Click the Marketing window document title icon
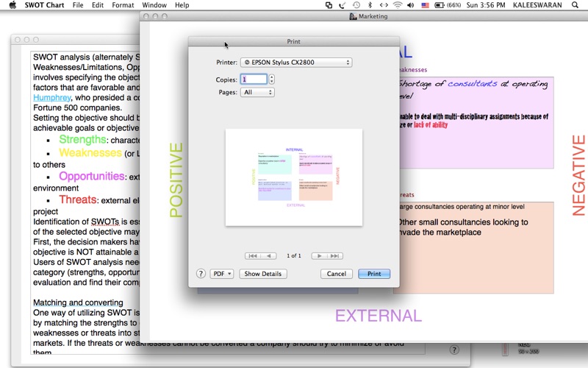The width and height of the screenshot is (588, 368). click(x=353, y=16)
